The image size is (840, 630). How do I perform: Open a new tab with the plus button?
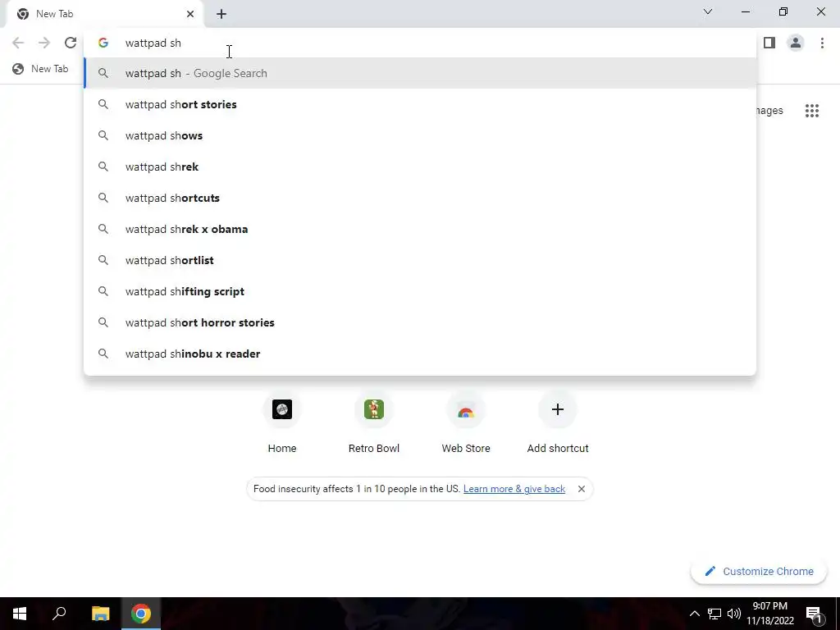pos(221,14)
